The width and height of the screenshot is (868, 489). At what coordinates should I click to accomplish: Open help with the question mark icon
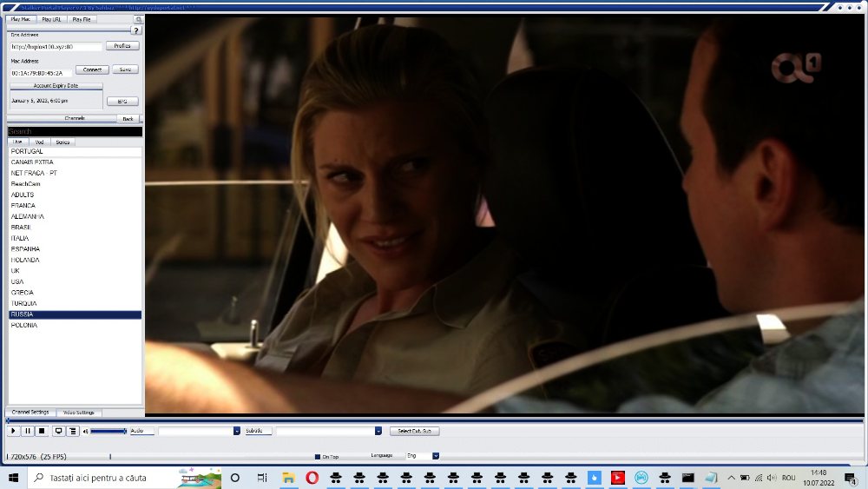coord(136,31)
